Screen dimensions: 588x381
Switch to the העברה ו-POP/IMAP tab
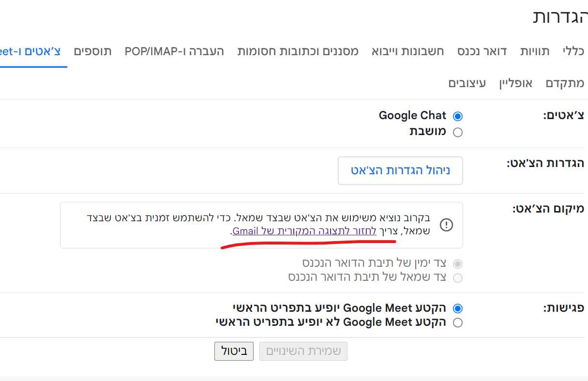[x=174, y=51]
